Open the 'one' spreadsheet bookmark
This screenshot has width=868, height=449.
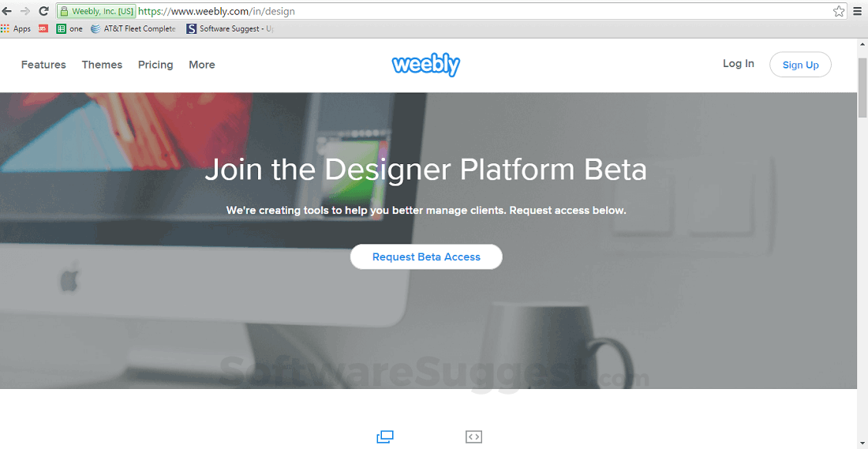coord(69,28)
